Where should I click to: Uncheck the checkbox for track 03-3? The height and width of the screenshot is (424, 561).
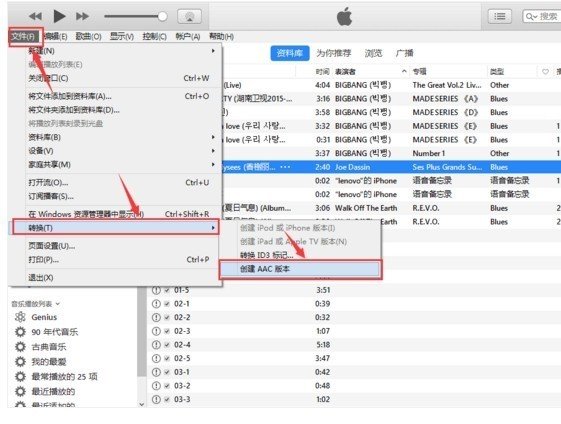(167, 399)
